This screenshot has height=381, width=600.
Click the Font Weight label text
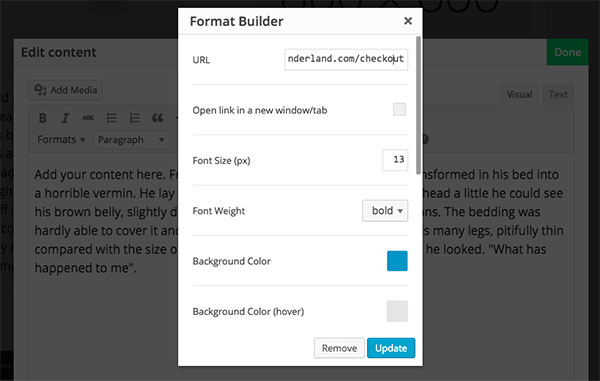(x=218, y=211)
